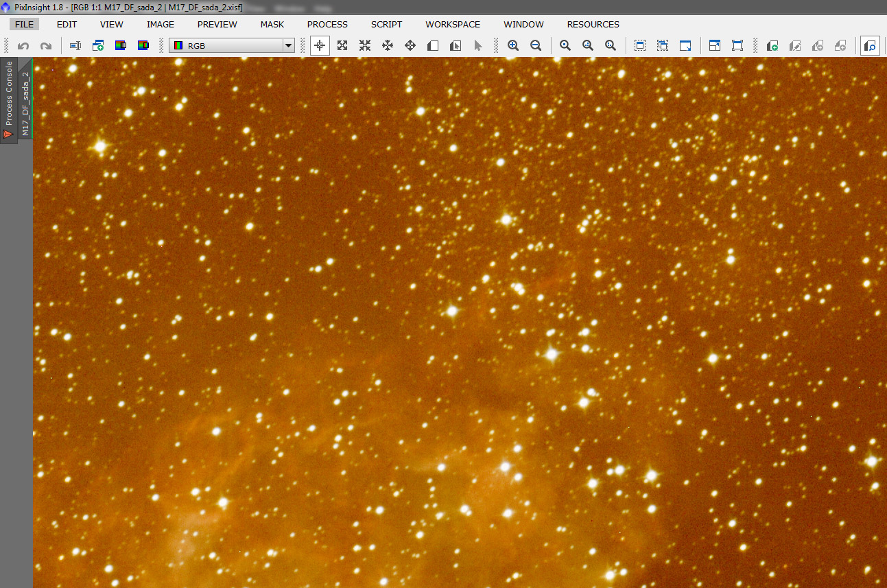Select the new preview mode icon
The image size is (887, 588).
pos(433,46)
